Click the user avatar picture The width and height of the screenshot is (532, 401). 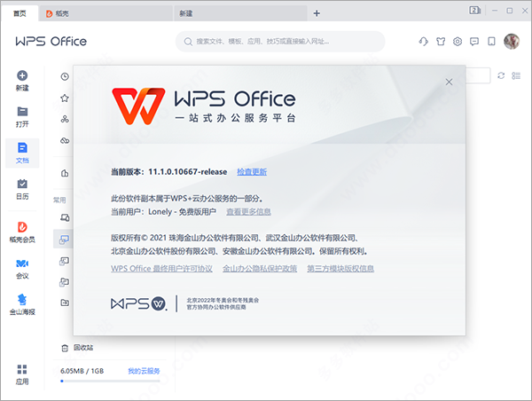(512, 42)
